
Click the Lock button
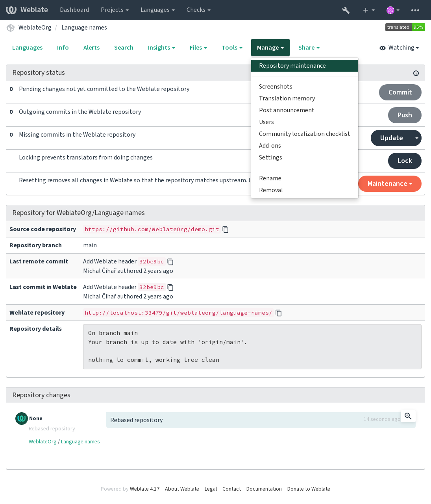[x=405, y=161]
